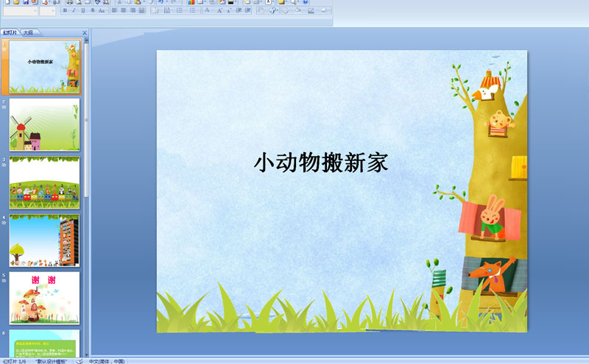The height and width of the screenshot is (364, 589).
Task: Decrease the font size
Action: [x=229, y=10]
